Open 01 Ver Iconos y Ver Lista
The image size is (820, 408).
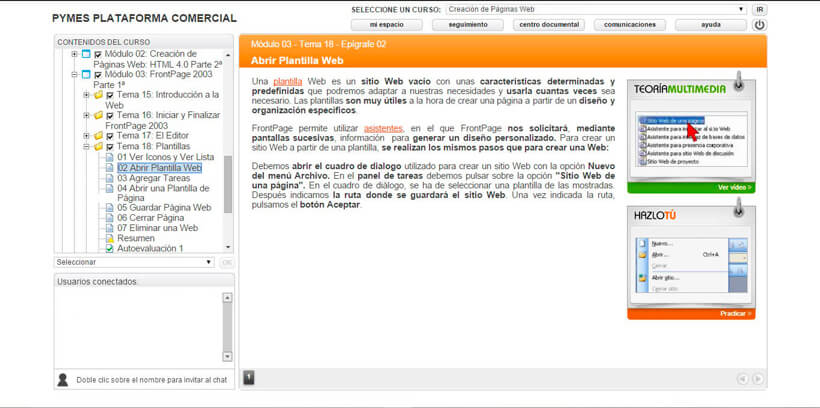(165, 157)
